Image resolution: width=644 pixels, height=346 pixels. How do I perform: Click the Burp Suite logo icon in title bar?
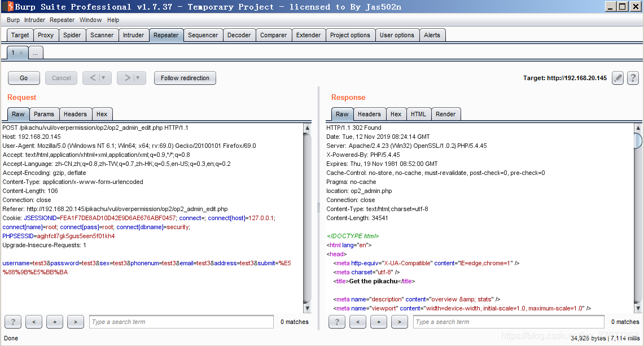(x=10, y=7)
